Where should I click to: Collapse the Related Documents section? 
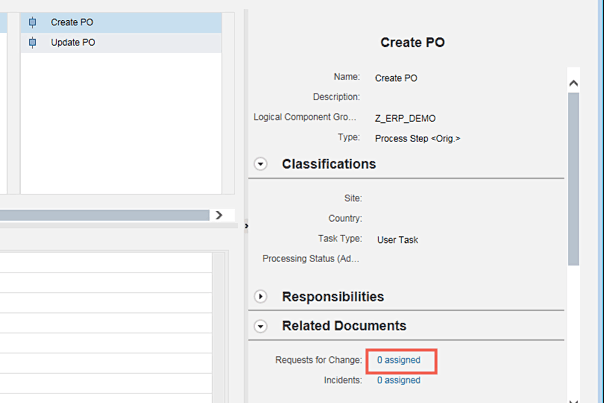click(x=261, y=326)
